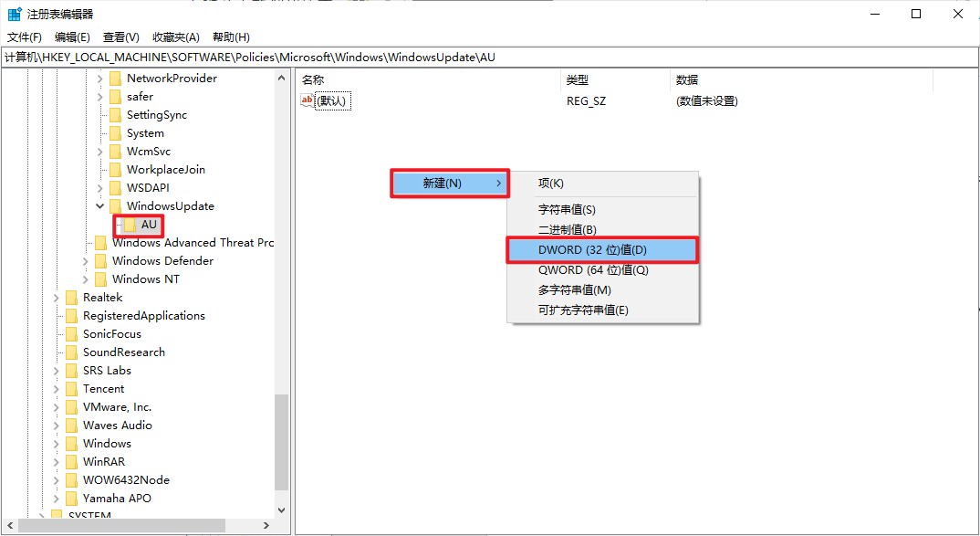
Task: Click the WinRAR folder icon
Action: (71, 462)
